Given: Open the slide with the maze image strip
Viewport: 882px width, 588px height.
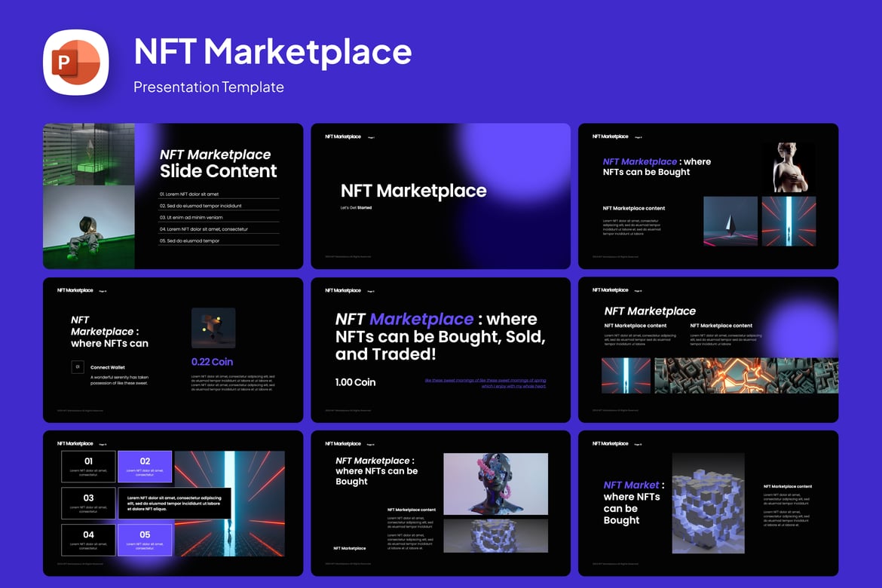Looking at the screenshot, I should (x=708, y=350).
